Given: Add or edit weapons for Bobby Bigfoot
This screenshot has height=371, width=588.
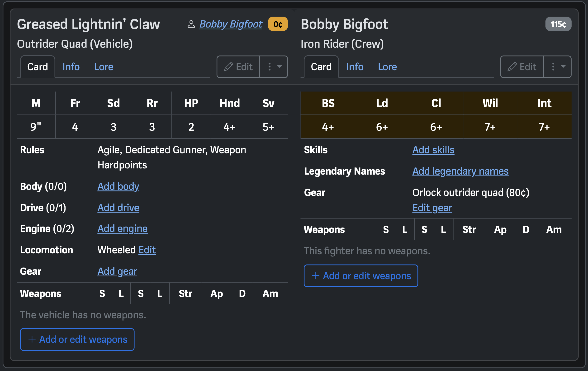Looking at the screenshot, I should pos(361,276).
